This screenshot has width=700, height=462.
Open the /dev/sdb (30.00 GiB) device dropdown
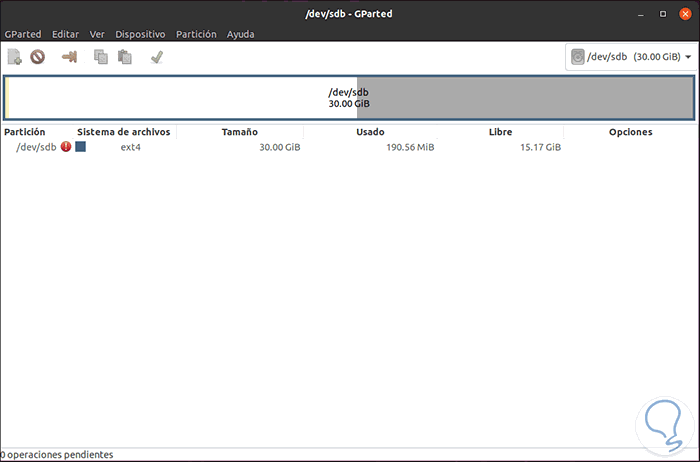632,57
